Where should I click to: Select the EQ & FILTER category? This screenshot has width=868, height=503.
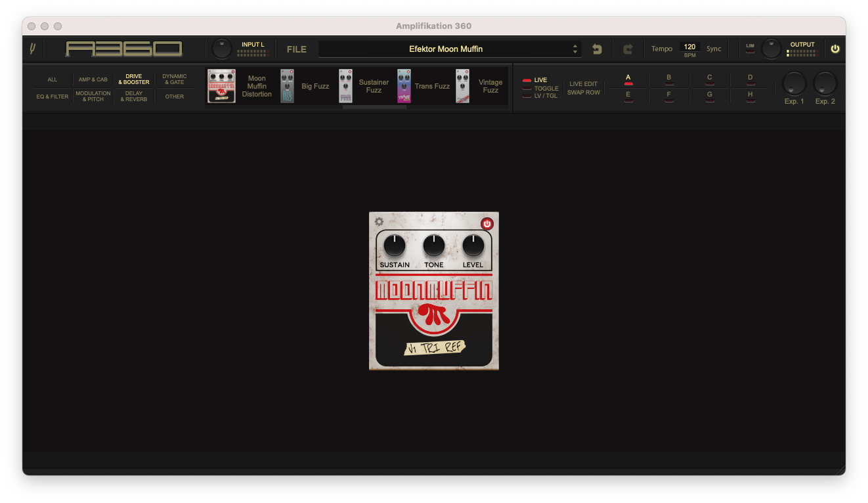click(x=53, y=97)
